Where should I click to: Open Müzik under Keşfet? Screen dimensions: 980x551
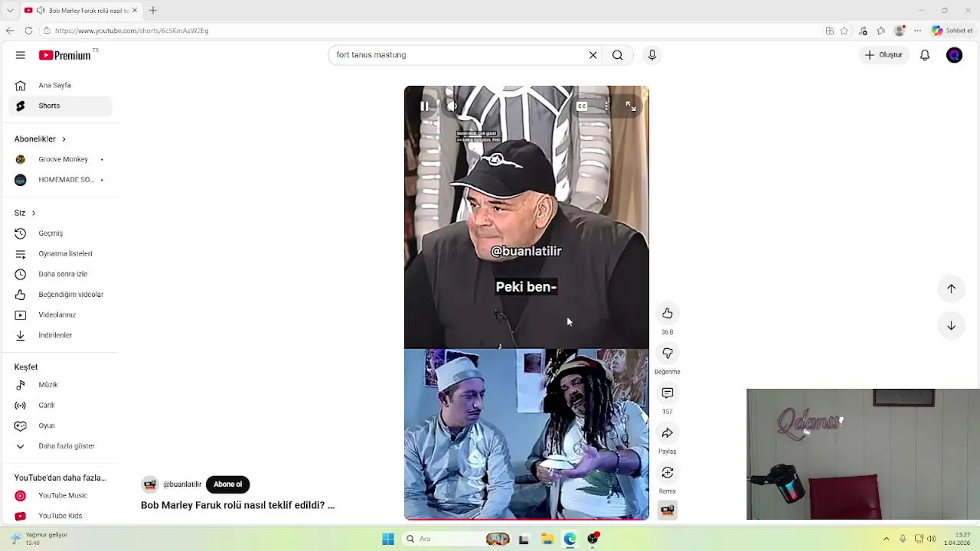[x=60, y=385]
